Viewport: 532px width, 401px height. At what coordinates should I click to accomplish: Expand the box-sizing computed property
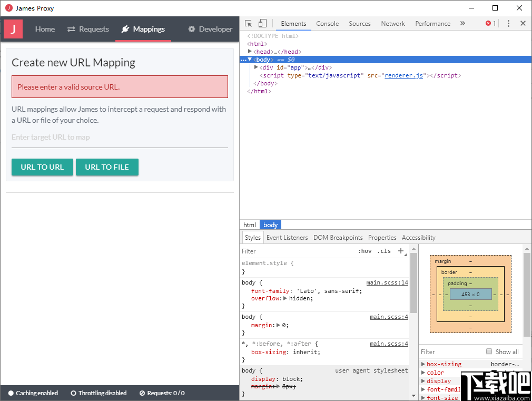423,364
